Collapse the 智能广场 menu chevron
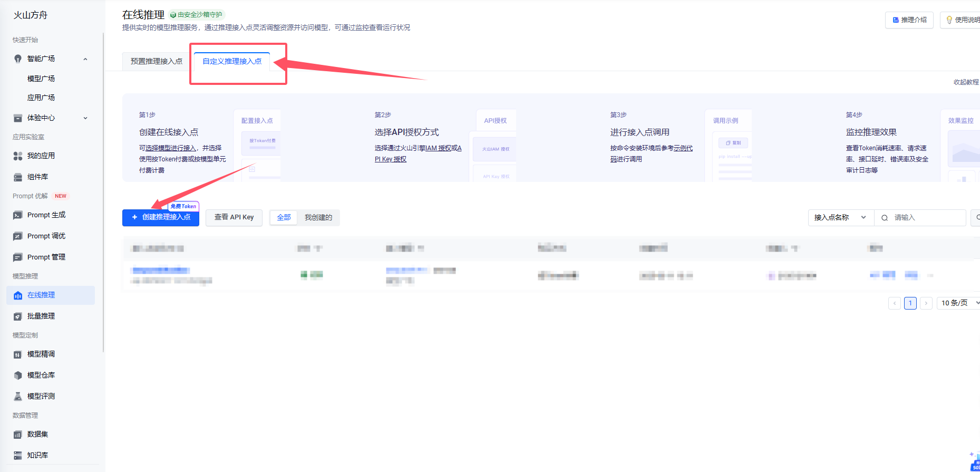980x472 pixels. click(85, 59)
